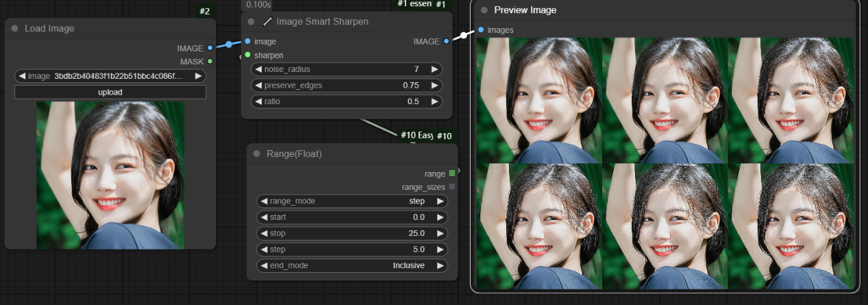Click the ratio 0.5 slider field

tap(347, 101)
